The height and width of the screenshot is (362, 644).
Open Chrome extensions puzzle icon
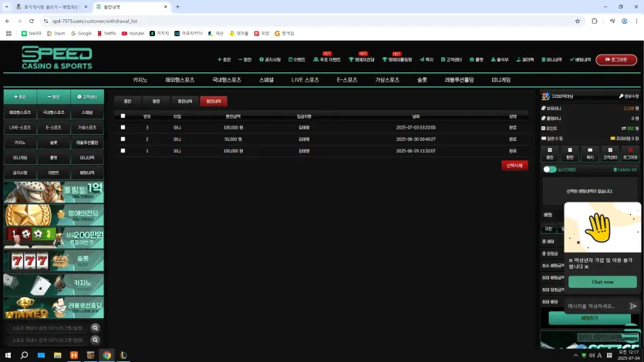[594, 21]
